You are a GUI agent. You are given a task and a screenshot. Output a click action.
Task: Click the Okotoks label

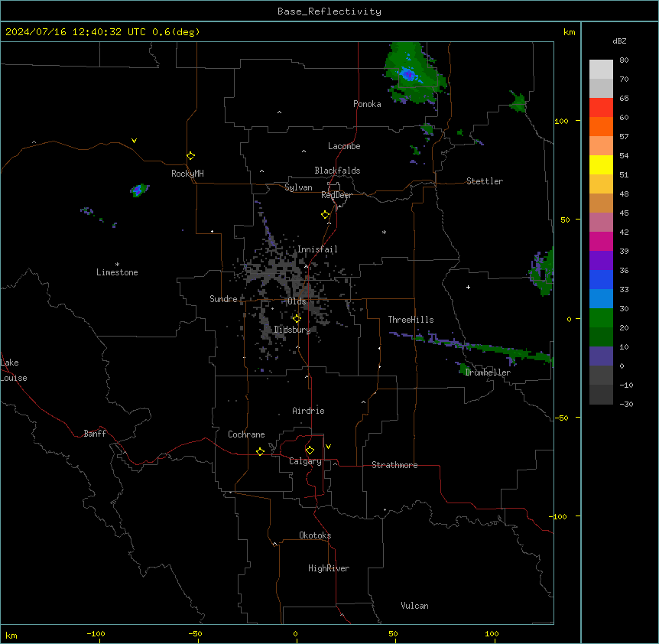pos(315,535)
